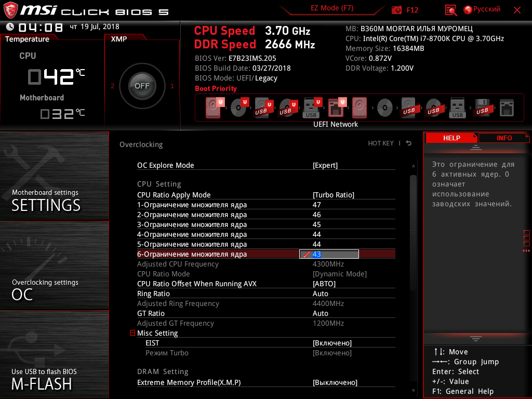
Task: Select the UEFI USB CD/DVD boot icon
Action: pos(288,108)
